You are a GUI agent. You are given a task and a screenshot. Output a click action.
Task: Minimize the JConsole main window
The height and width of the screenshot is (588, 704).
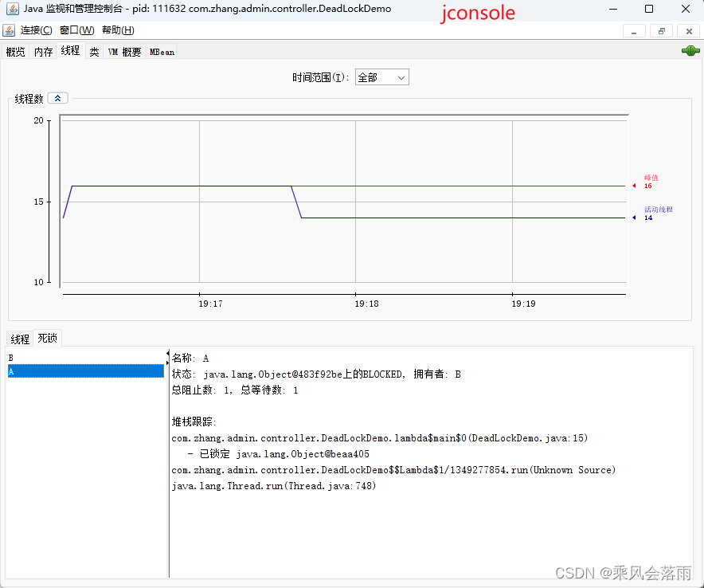point(613,9)
